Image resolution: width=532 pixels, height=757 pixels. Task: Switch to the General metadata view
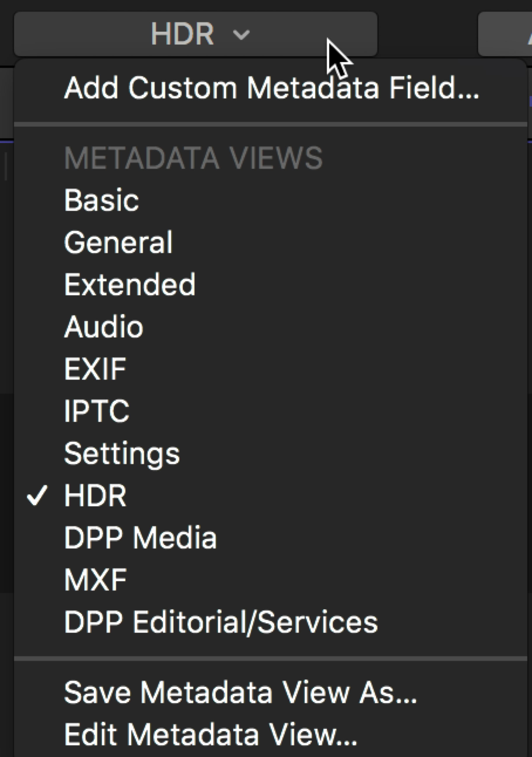click(118, 242)
